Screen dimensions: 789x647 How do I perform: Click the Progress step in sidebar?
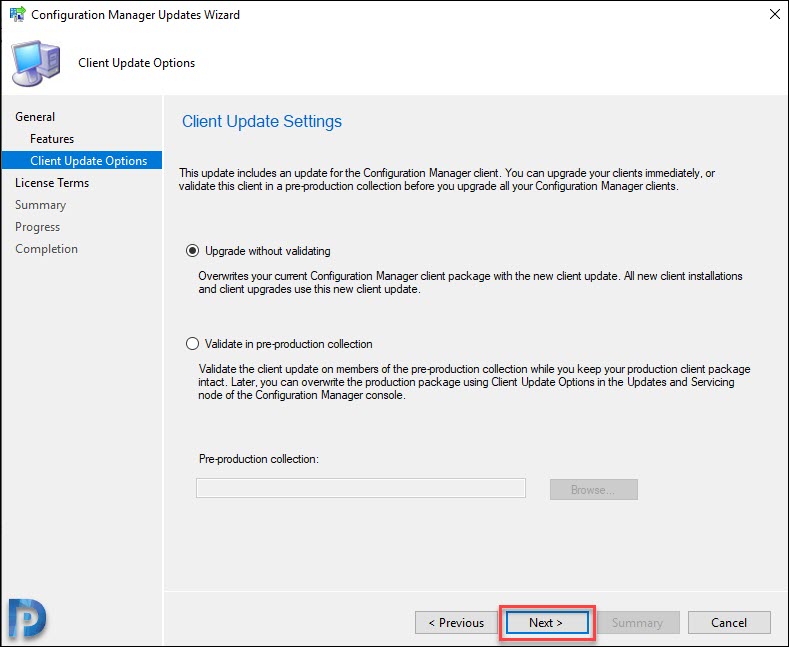point(37,227)
